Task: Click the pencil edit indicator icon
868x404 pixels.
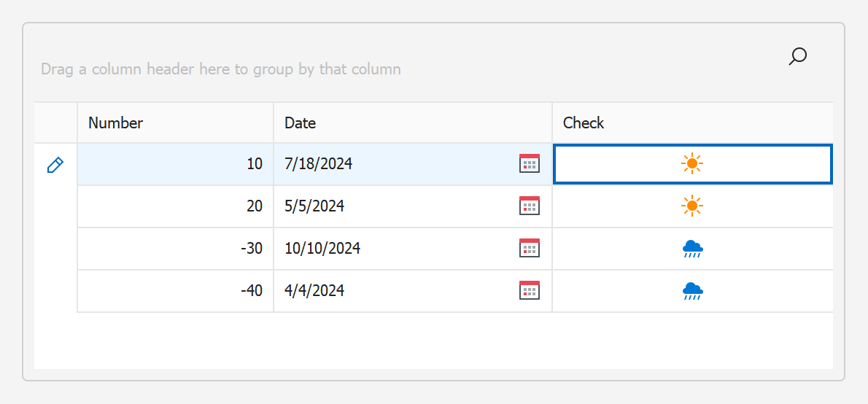Action: [x=55, y=165]
